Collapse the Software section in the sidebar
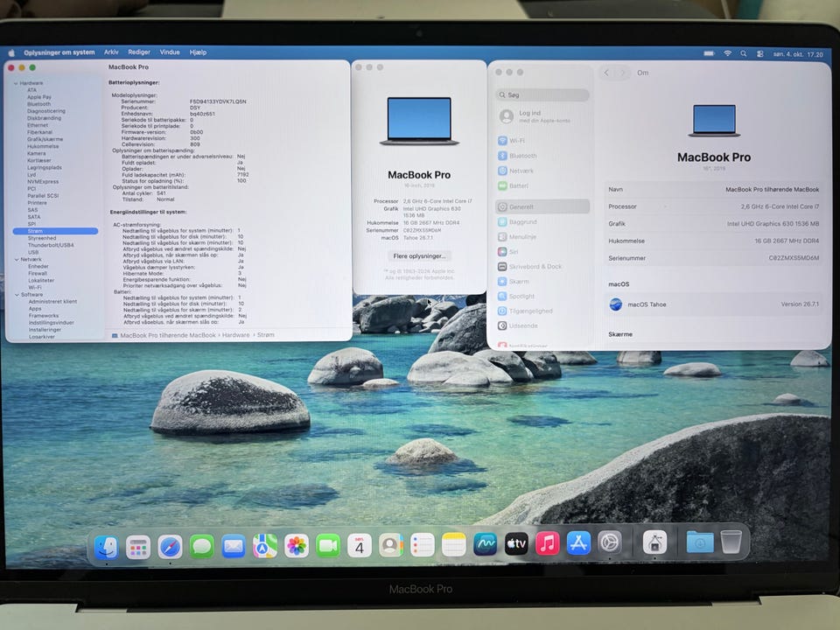 pos(17,295)
